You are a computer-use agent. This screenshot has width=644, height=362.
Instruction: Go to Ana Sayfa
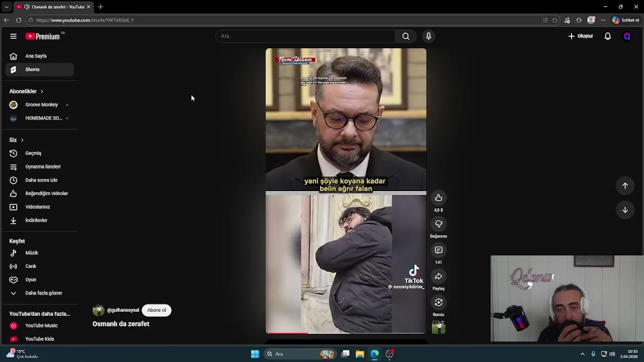[x=39, y=56]
